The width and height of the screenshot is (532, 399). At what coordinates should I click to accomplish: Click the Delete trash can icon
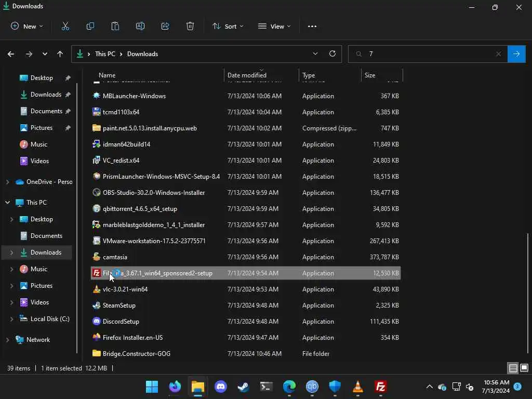coord(190,26)
